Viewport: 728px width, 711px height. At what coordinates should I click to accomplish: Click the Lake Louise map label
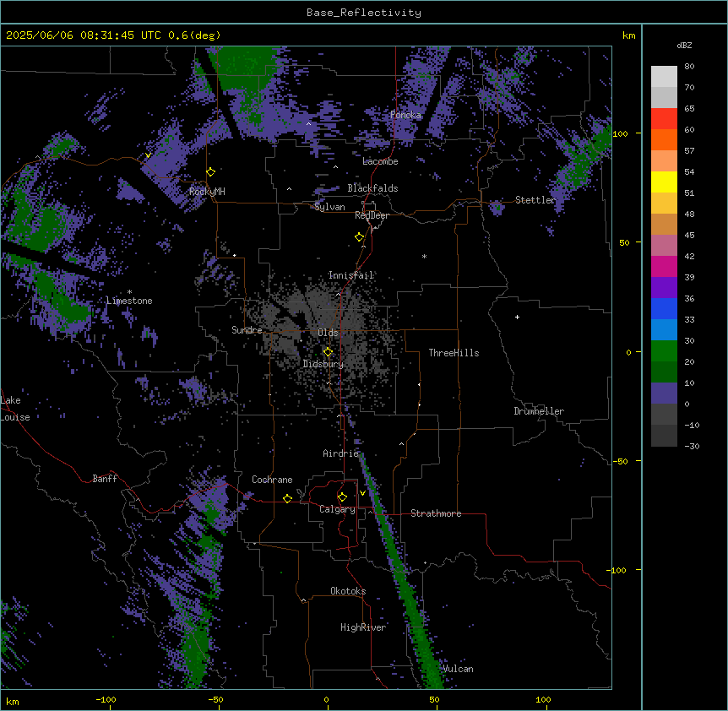tap(15, 409)
